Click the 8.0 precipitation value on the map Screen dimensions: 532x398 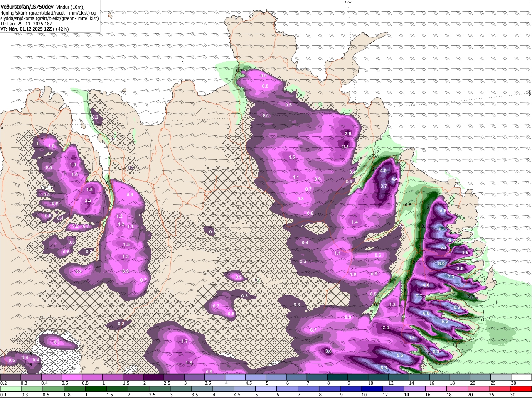(x=441, y=263)
